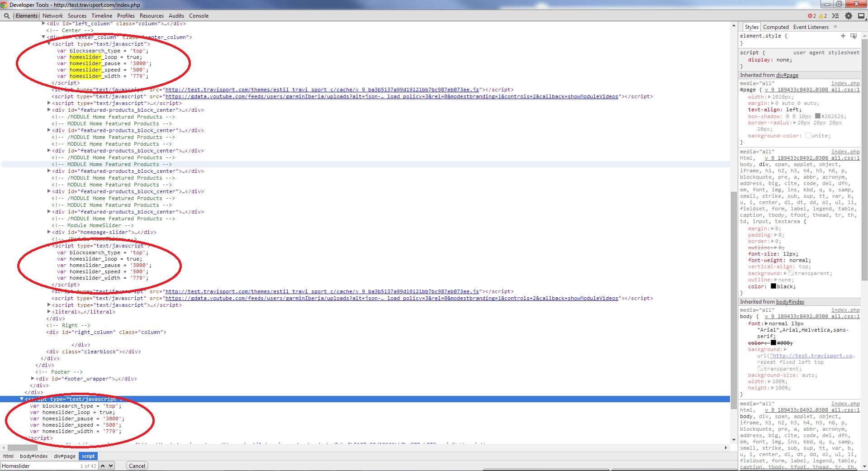Click left arrow of horizontal scrollbar
The image size is (868, 471).
[4, 447]
